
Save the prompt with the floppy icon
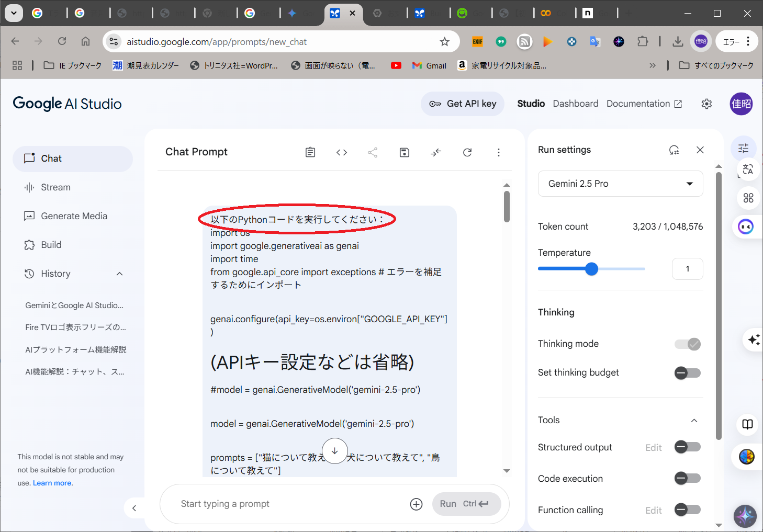pos(405,152)
